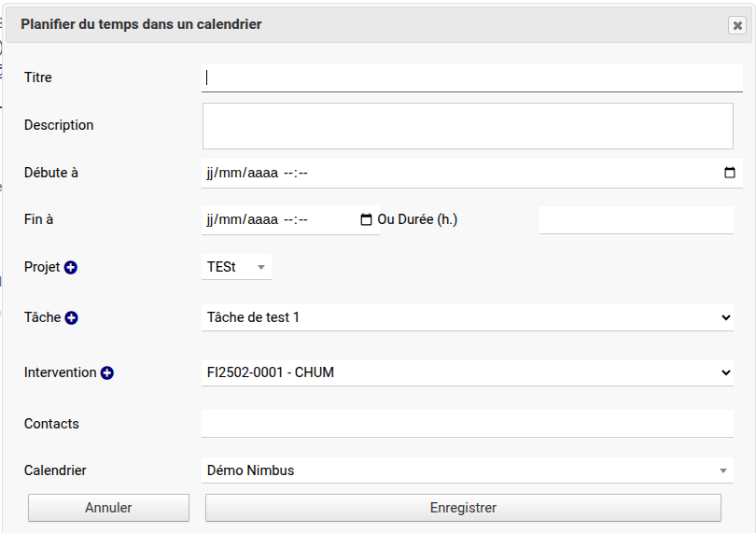
Task: Click the Calendrier label
Action: [x=55, y=470]
